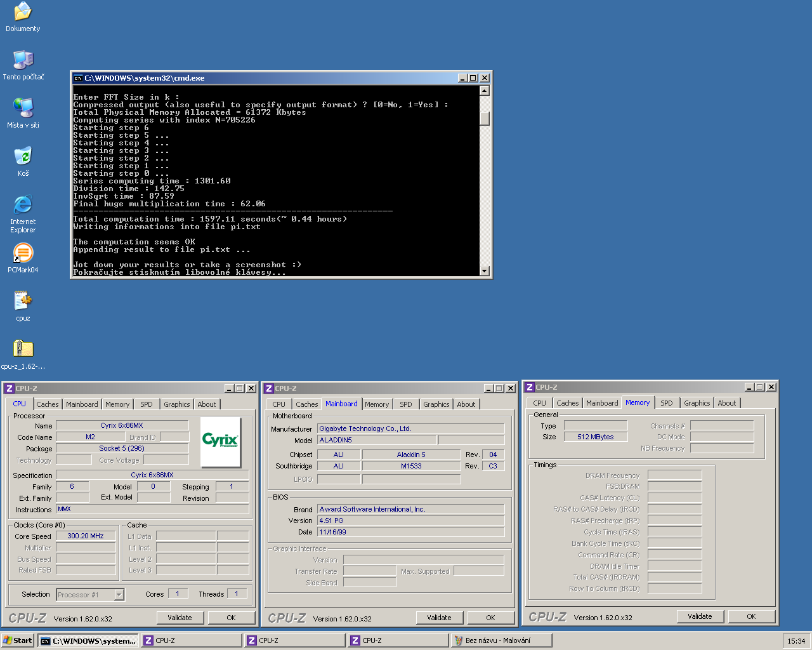Viewport: 812px width, 650px height.
Task: Click OK in right CPU-Z window
Action: pyautogui.click(x=752, y=616)
